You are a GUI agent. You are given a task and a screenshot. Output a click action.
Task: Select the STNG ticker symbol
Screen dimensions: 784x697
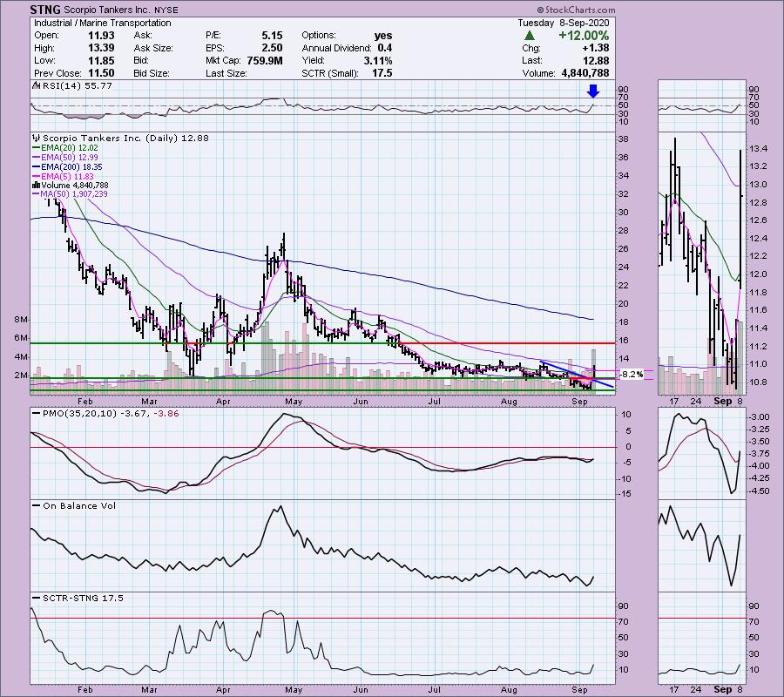point(45,10)
